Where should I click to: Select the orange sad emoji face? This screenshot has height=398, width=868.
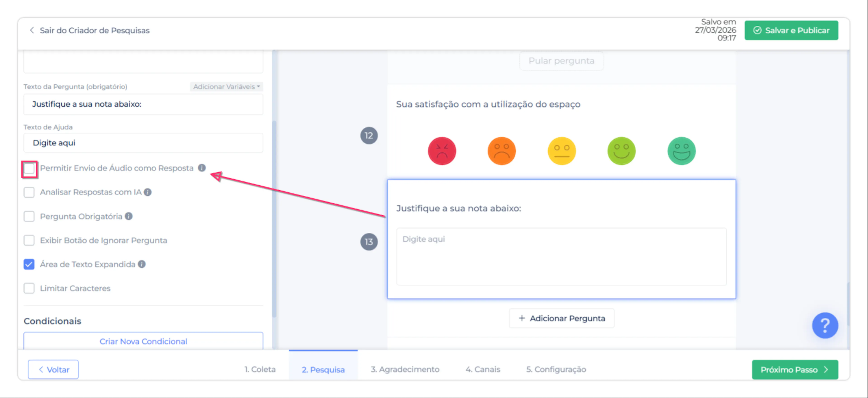coord(501,151)
